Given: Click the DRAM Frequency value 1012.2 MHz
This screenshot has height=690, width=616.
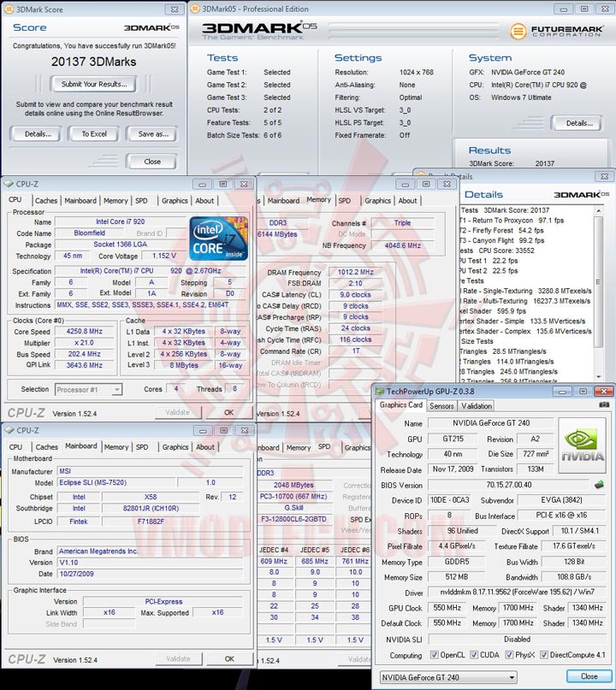Looking at the screenshot, I should [x=355, y=273].
